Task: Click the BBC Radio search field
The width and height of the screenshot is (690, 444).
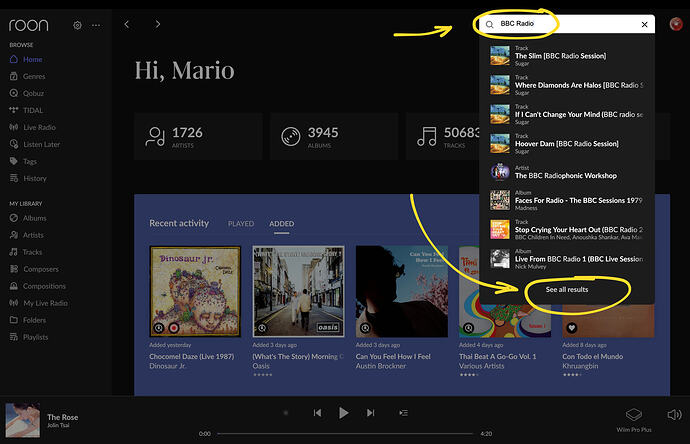Action: (x=567, y=24)
